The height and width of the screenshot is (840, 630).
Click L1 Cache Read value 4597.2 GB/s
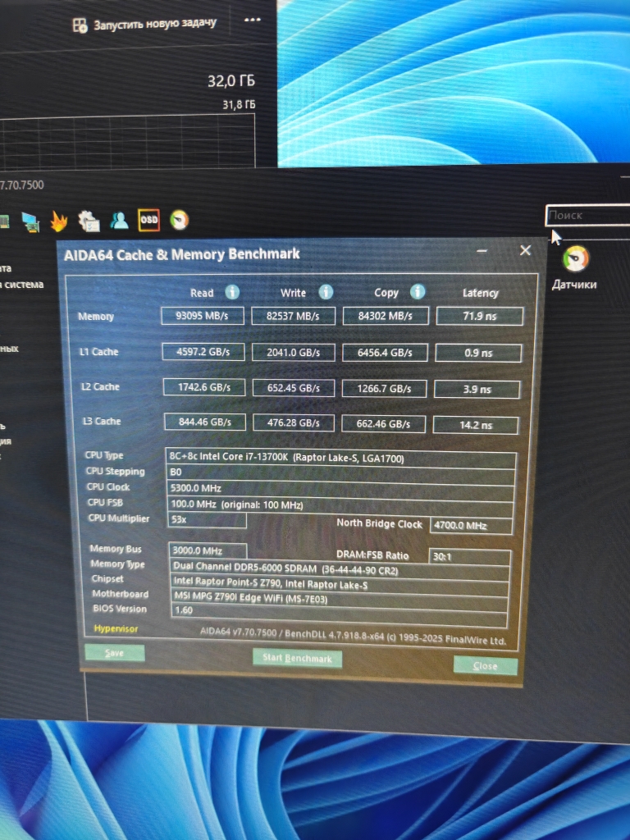[203, 352]
